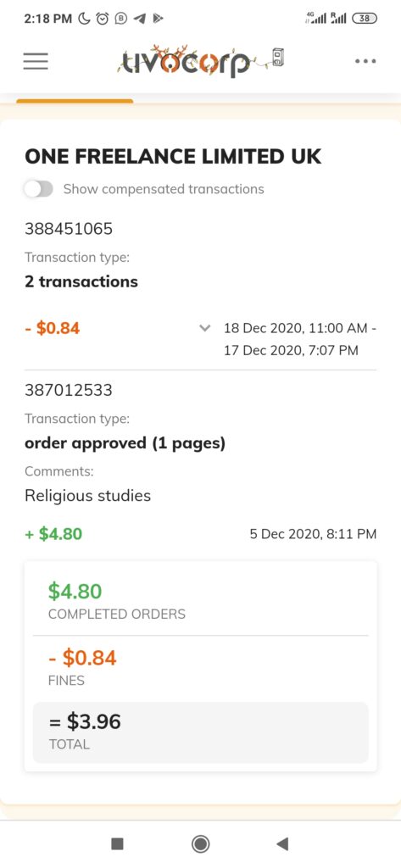Viewport: 401px width, 868px height.
Task: Expand the 2 transactions chevron arrow
Action: pos(205,328)
